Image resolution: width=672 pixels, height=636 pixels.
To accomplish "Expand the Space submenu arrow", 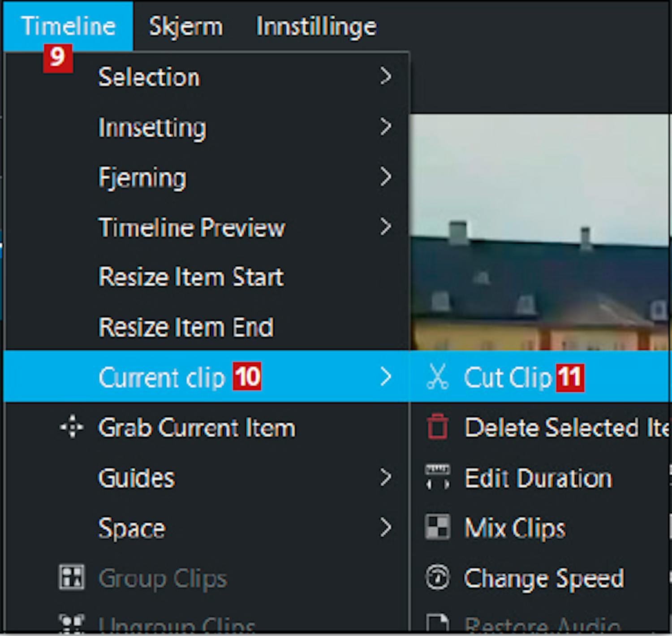I will click(385, 528).
